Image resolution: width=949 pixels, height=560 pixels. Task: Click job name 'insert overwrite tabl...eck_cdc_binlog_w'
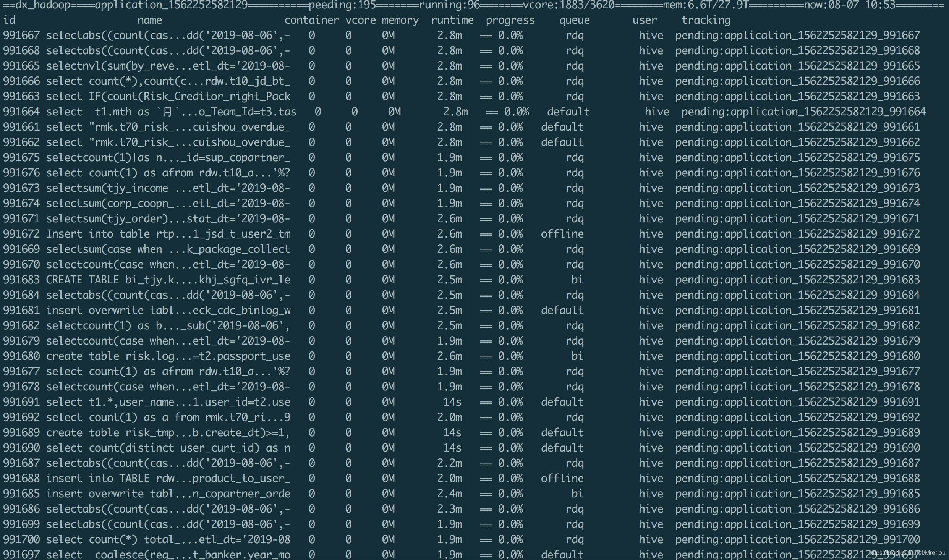pyautogui.click(x=168, y=310)
